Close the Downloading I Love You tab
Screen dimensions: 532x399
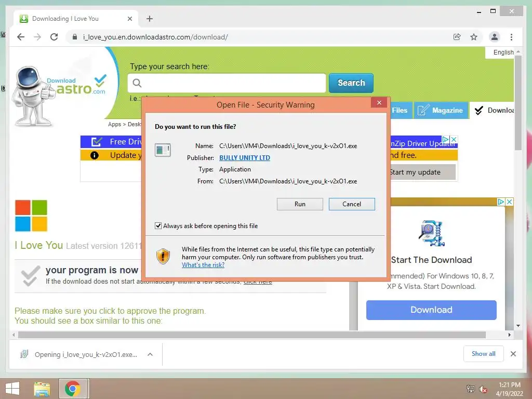click(129, 19)
